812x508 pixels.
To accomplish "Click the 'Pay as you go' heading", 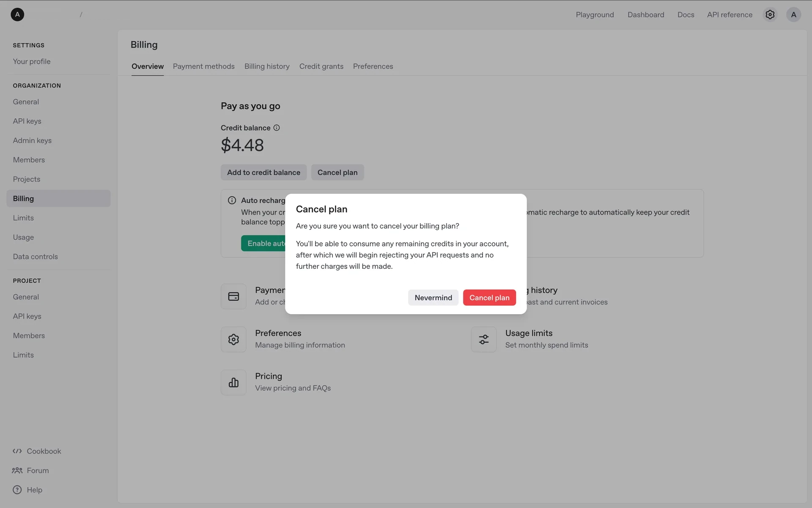I will (x=250, y=106).
